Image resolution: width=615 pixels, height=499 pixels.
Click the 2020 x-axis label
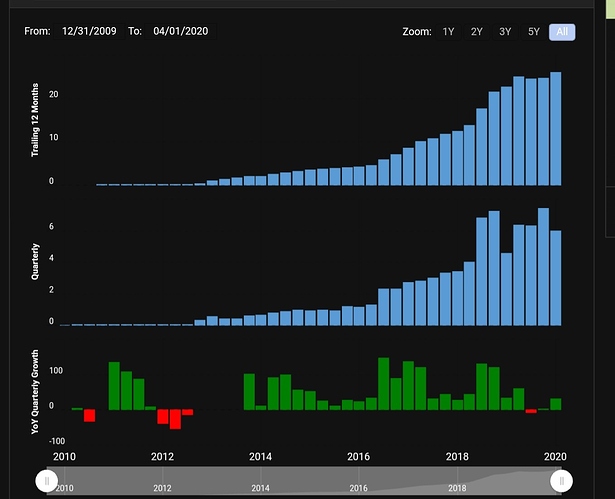(x=555, y=457)
